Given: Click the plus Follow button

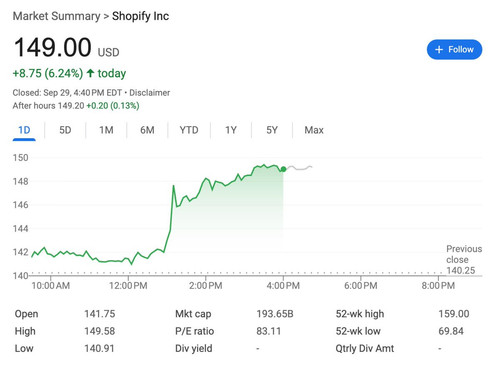Looking at the screenshot, I should coord(454,49).
